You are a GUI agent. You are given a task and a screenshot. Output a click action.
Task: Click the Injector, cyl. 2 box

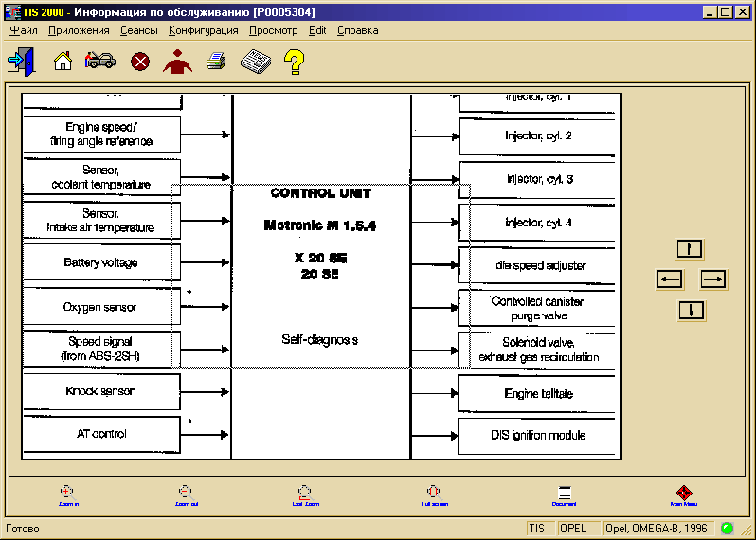(536, 136)
